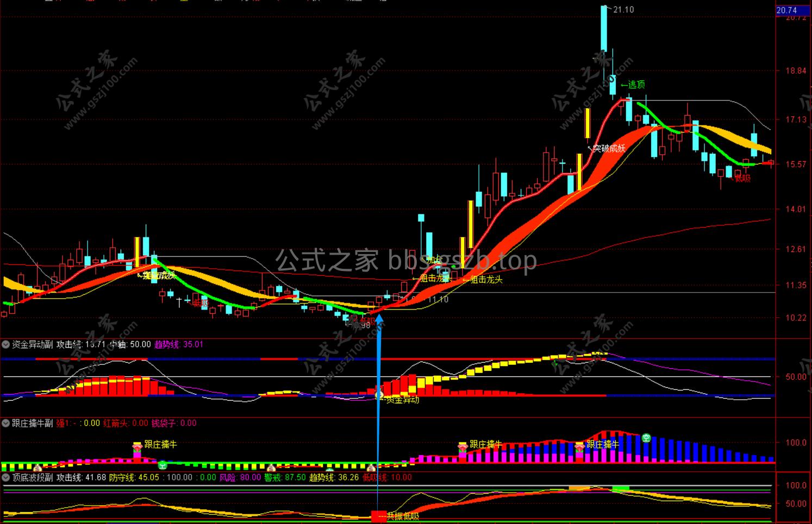Screen dimensions: 812x524
Task: Click the rightmost gem icon beside 跟庄擒牛
Action: [579, 447]
